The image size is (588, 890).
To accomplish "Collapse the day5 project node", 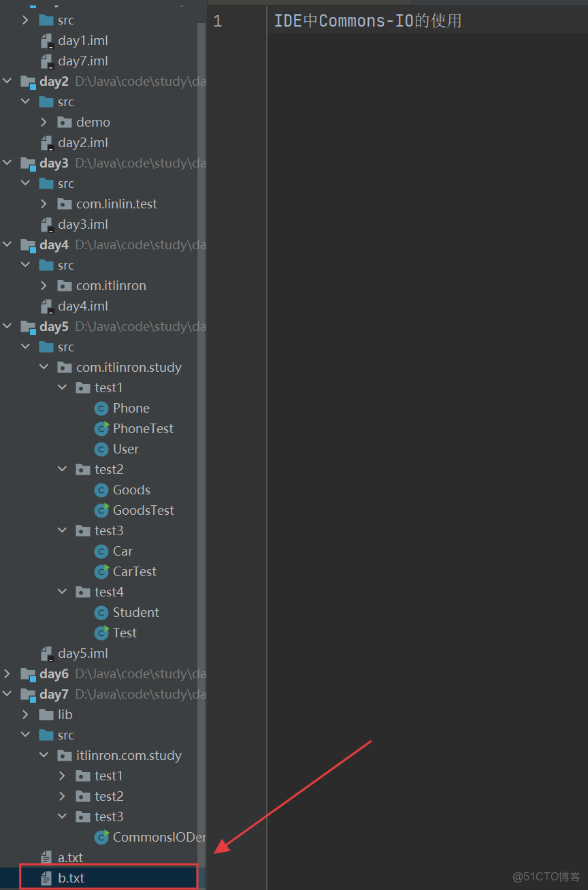I will pyautogui.click(x=7, y=326).
